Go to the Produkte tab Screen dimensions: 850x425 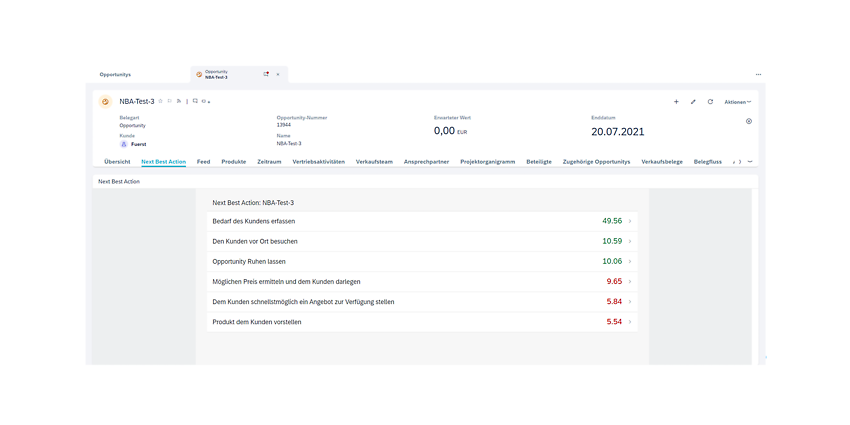pyautogui.click(x=234, y=162)
